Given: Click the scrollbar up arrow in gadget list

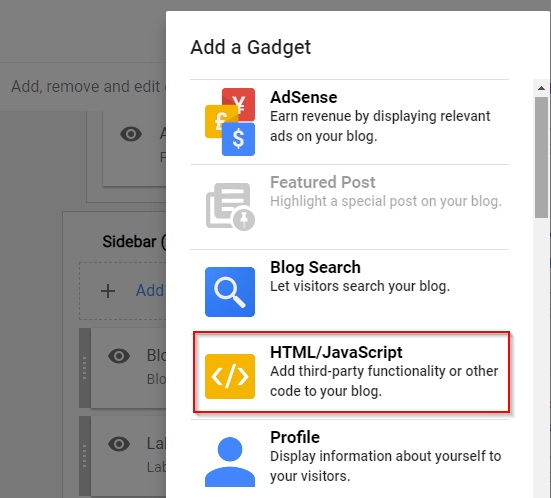Looking at the screenshot, I should coord(541,88).
